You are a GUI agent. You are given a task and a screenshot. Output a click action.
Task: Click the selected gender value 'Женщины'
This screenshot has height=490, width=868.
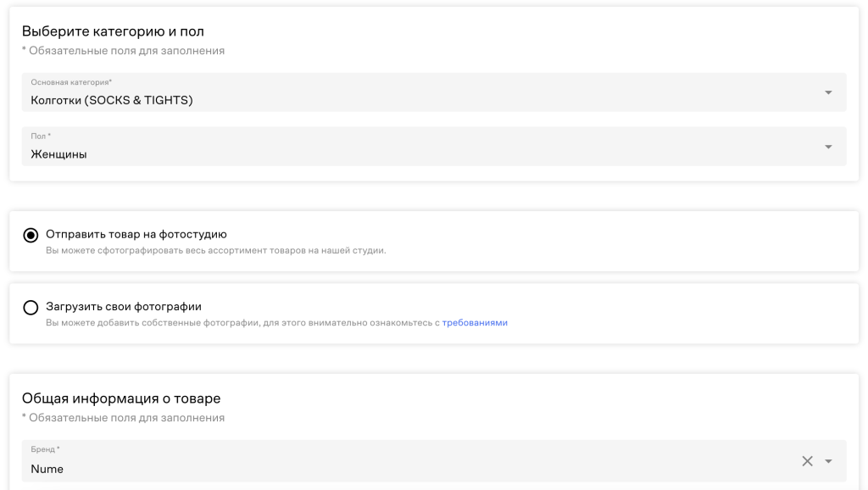(58, 154)
